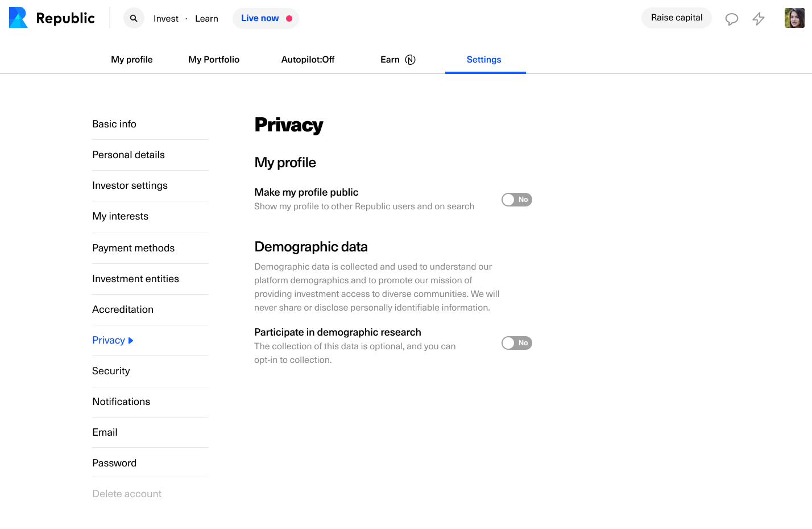
Task: Click Delete account link
Action: (127, 494)
